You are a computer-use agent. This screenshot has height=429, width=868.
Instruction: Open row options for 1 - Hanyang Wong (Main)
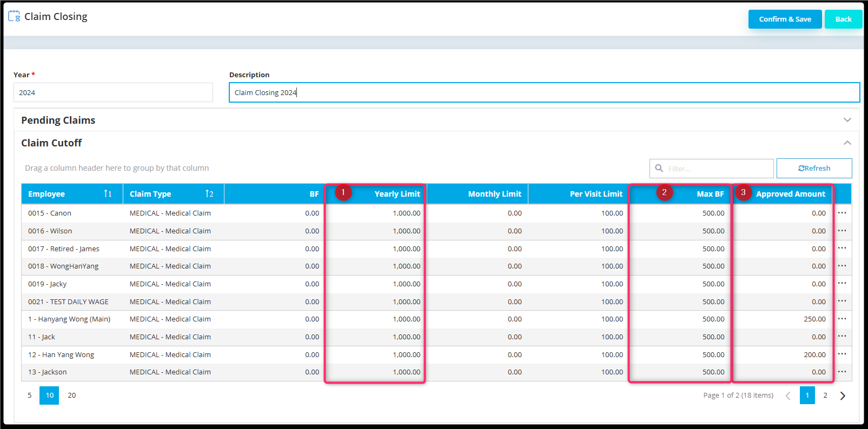click(842, 319)
